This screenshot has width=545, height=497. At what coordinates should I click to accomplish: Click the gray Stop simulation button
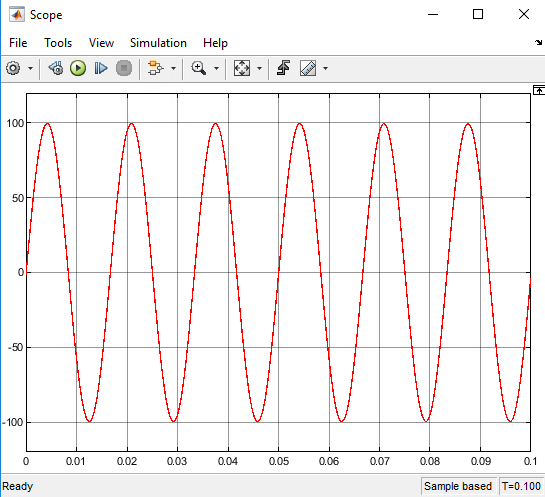[x=124, y=68]
